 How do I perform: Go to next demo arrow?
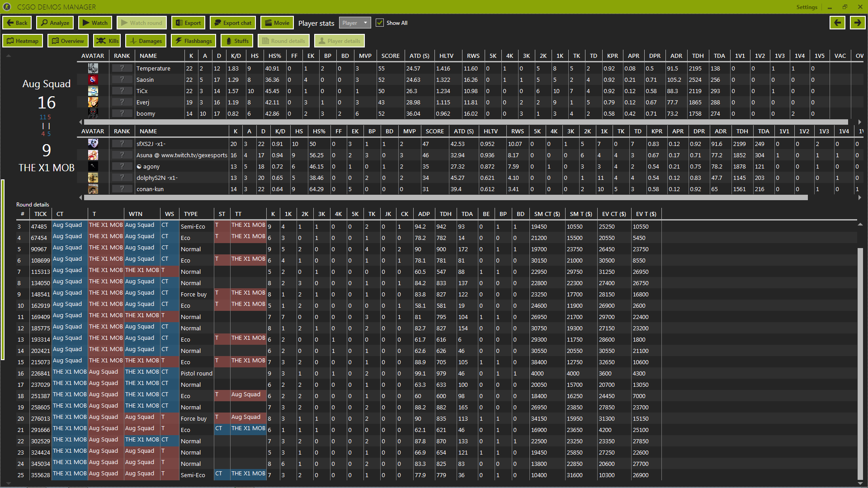pos(857,23)
